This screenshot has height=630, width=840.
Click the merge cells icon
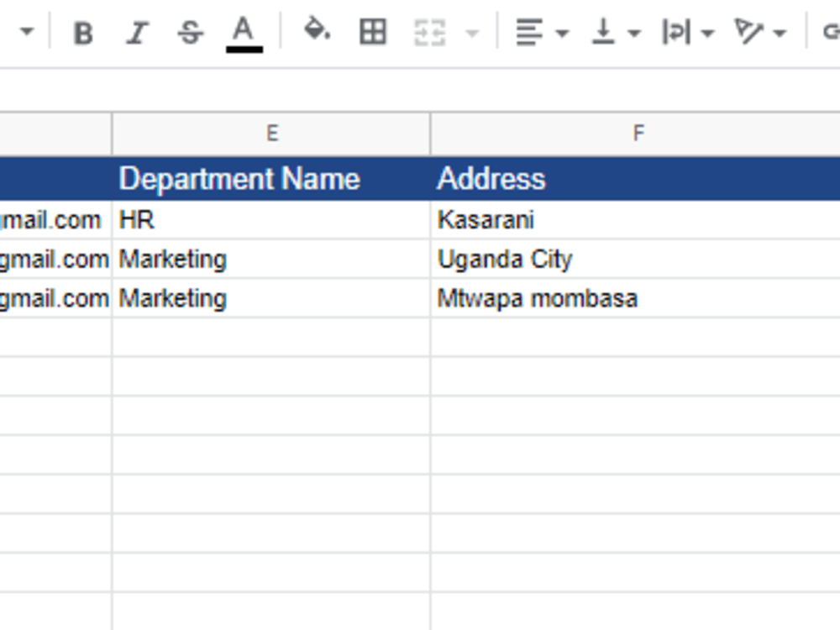[428, 32]
